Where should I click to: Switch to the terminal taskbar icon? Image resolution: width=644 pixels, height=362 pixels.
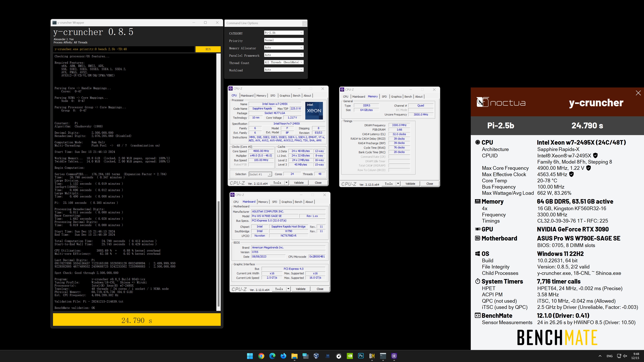pos(383,356)
